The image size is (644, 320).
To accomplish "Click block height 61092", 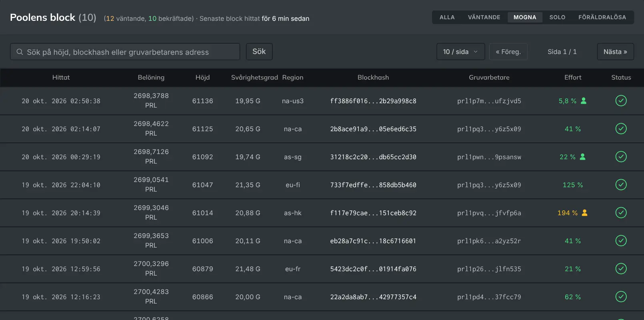I will 202,157.
